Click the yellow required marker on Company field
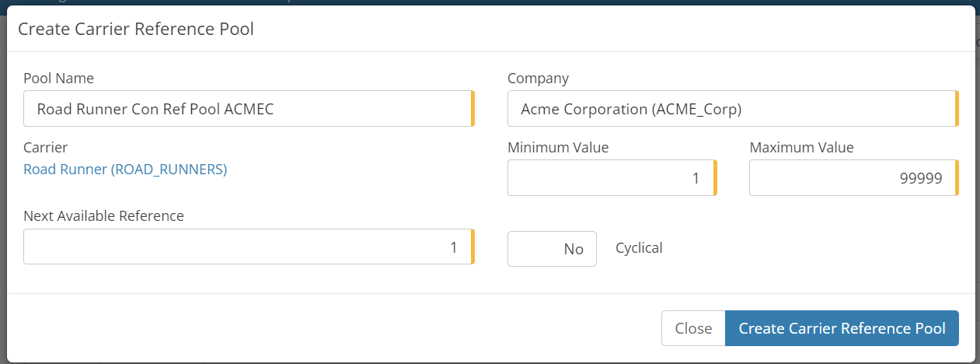The width and height of the screenshot is (980, 364). pyautogui.click(x=957, y=109)
